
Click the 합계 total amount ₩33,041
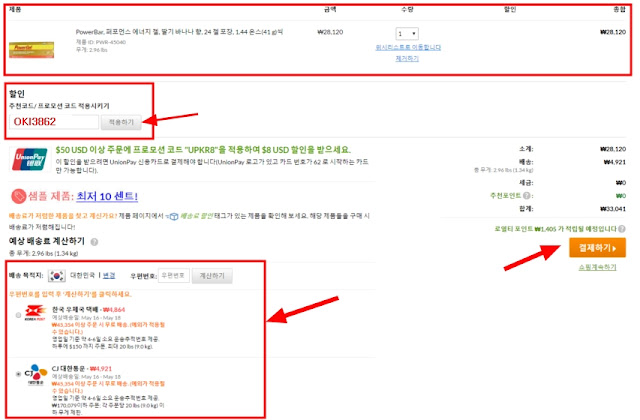coord(613,209)
